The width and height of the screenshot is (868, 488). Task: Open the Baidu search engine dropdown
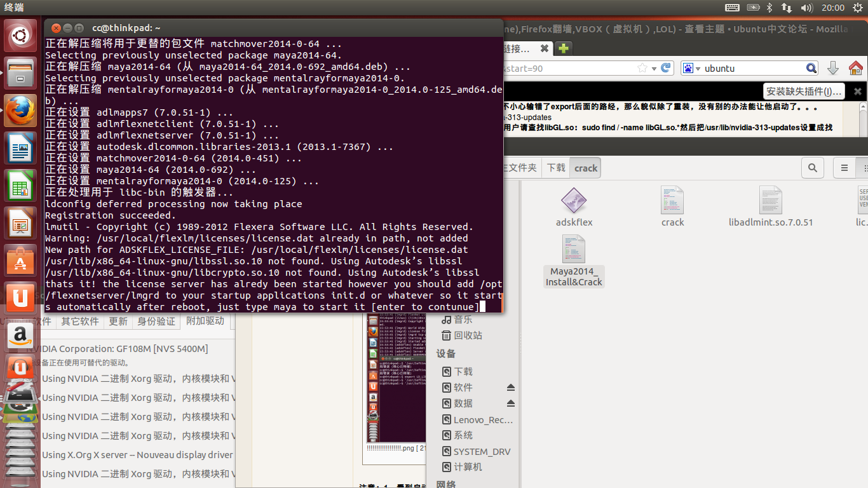click(691, 68)
